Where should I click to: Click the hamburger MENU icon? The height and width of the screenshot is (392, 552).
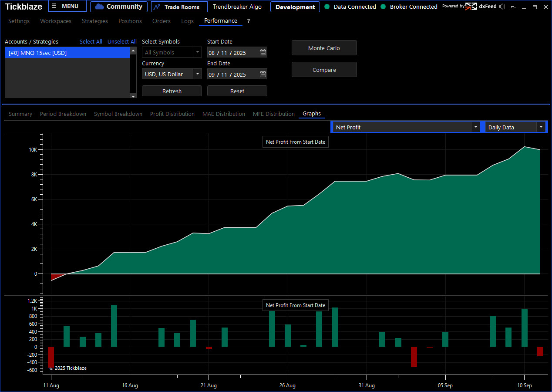pos(54,7)
